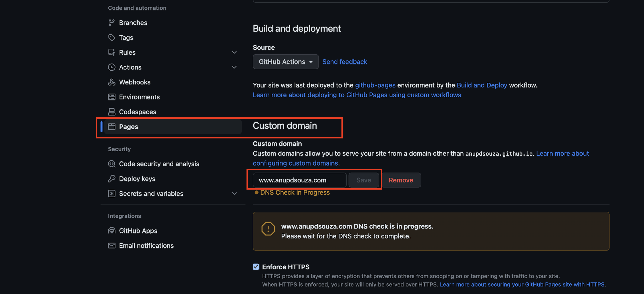Click the Deploy keys key icon
The width and height of the screenshot is (644, 294).
tap(112, 179)
